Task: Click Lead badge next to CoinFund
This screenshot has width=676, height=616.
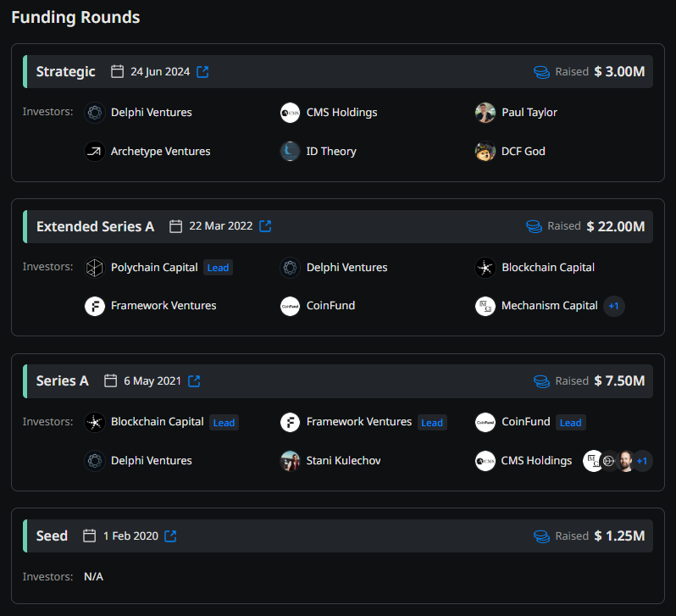Action: tap(571, 423)
